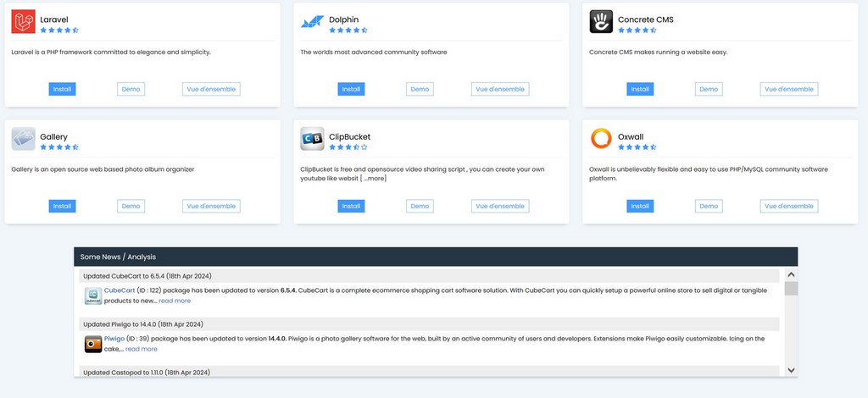Open the CubeCart link in news
Image resolution: width=868 pixels, height=398 pixels.
(120, 290)
